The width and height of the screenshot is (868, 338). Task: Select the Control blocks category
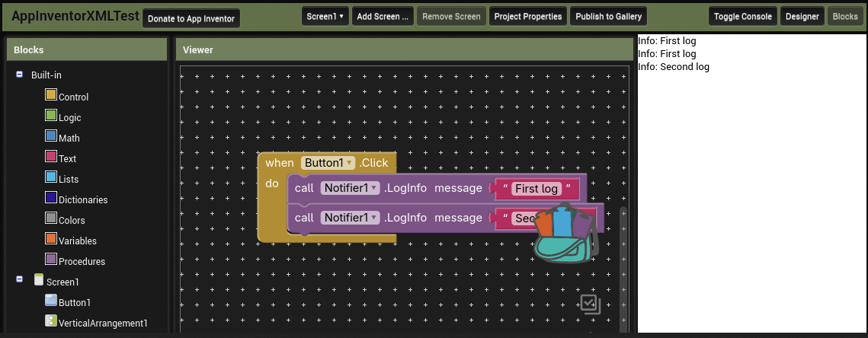tap(73, 97)
